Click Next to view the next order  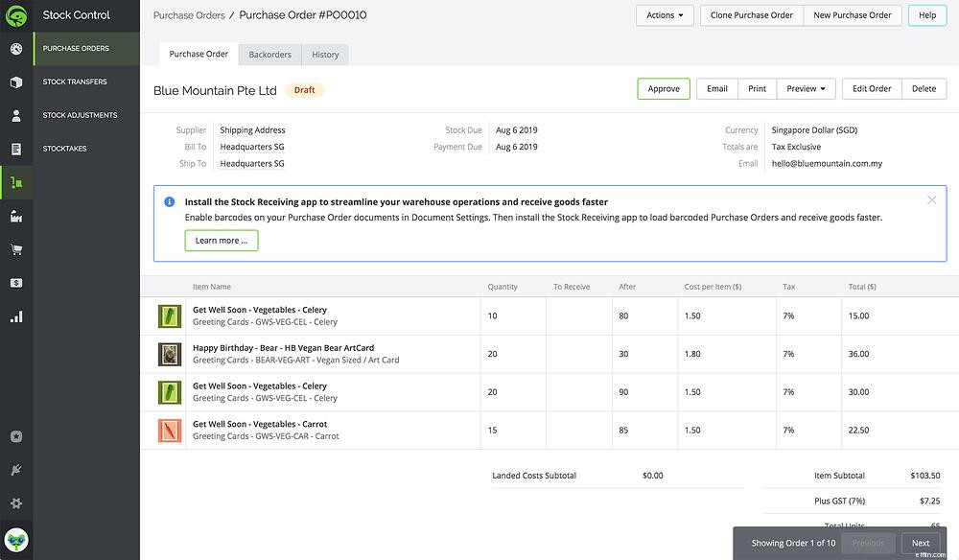pos(920,543)
